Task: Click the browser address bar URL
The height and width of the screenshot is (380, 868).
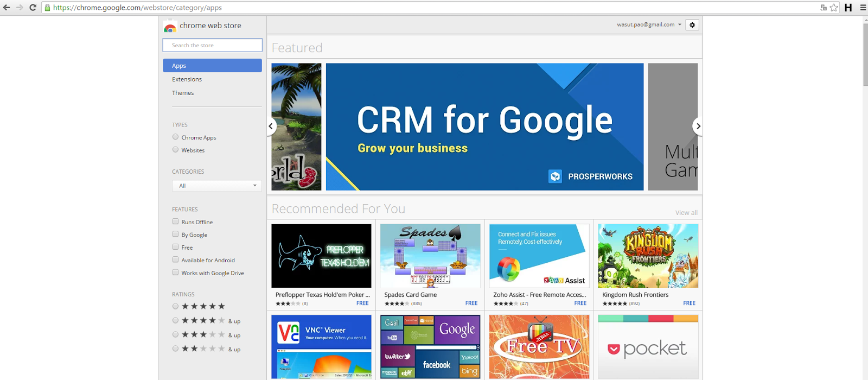Action: (x=137, y=8)
